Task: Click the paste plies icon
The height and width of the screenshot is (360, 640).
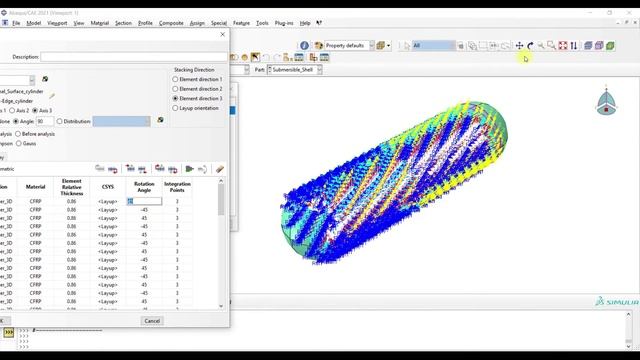Action: click(173, 169)
